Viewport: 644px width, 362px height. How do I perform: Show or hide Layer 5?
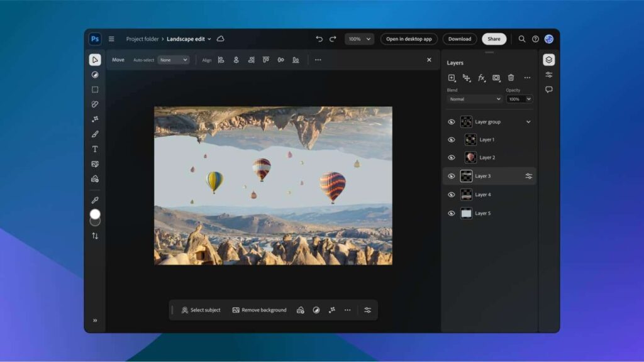(451, 213)
